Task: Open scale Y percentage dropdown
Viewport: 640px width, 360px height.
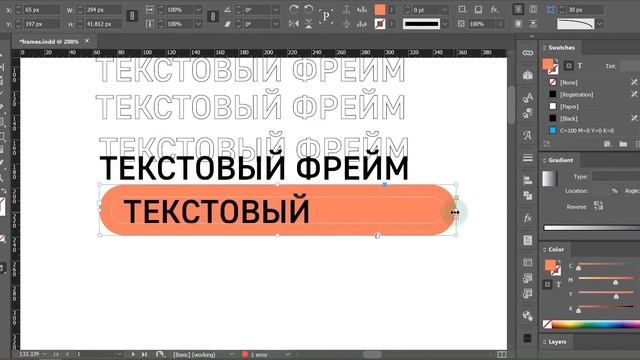Action: coord(198,24)
